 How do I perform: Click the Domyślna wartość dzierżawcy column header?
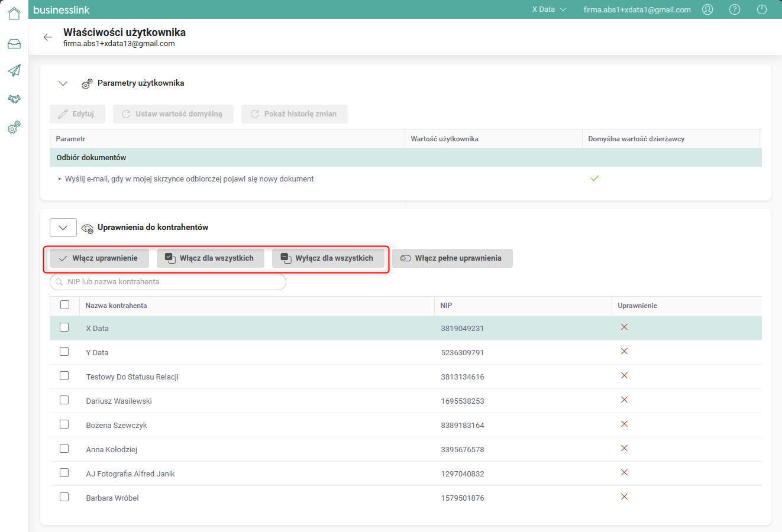point(671,139)
